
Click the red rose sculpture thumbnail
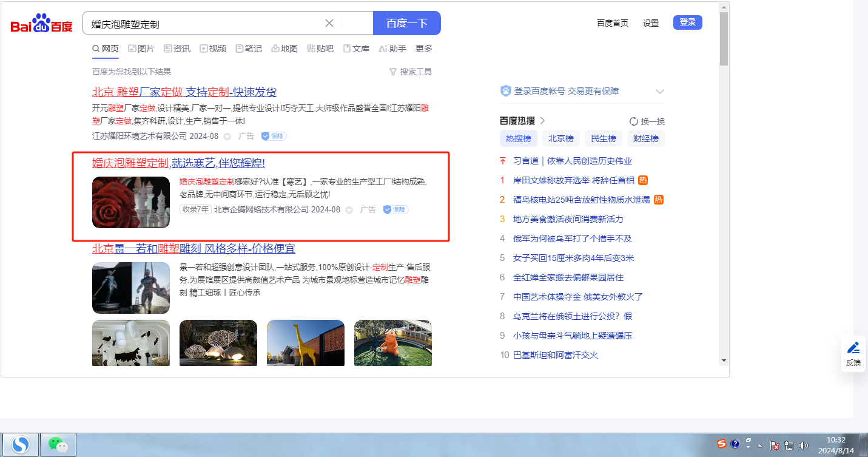(131, 202)
